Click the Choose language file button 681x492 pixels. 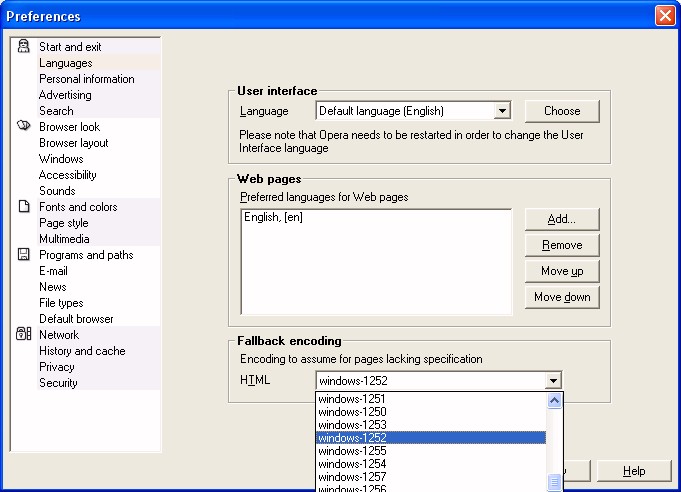click(562, 111)
